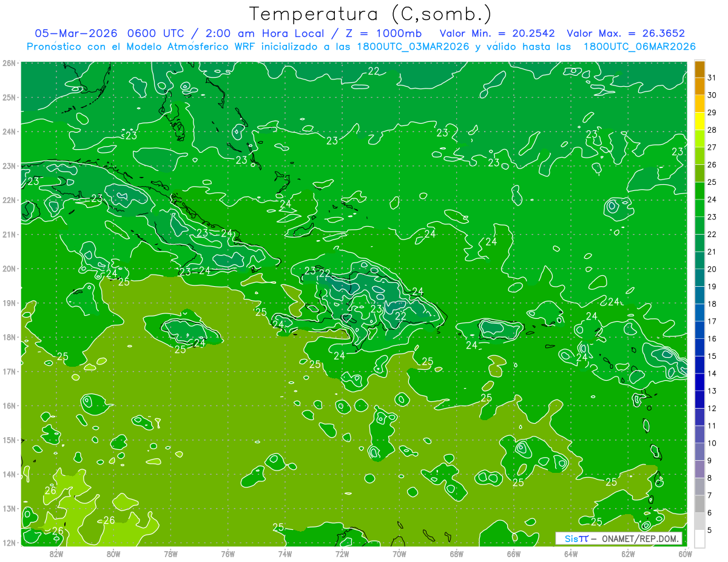Click the '27' label on the color scale
Image resolution: width=728 pixels, height=562 pixels.
(712, 147)
